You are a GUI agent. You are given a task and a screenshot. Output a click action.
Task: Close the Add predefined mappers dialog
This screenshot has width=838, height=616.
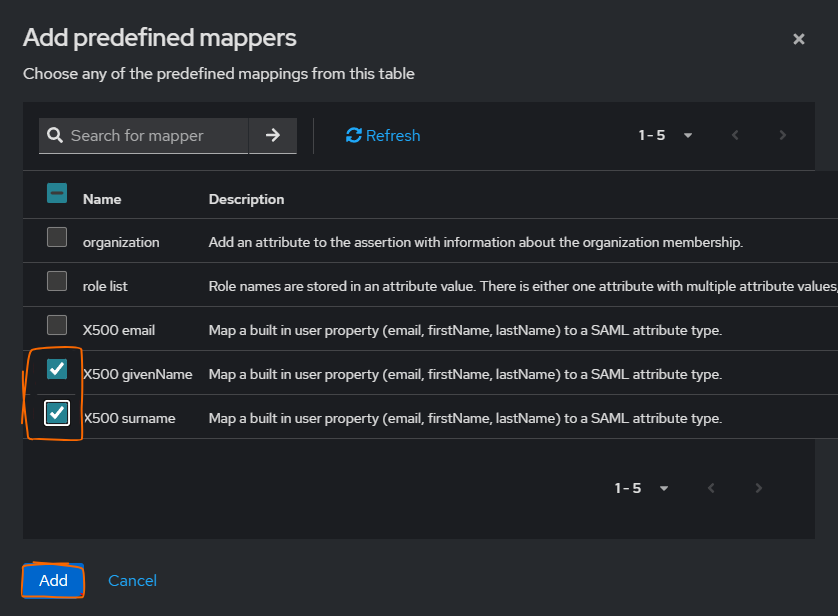tap(798, 39)
